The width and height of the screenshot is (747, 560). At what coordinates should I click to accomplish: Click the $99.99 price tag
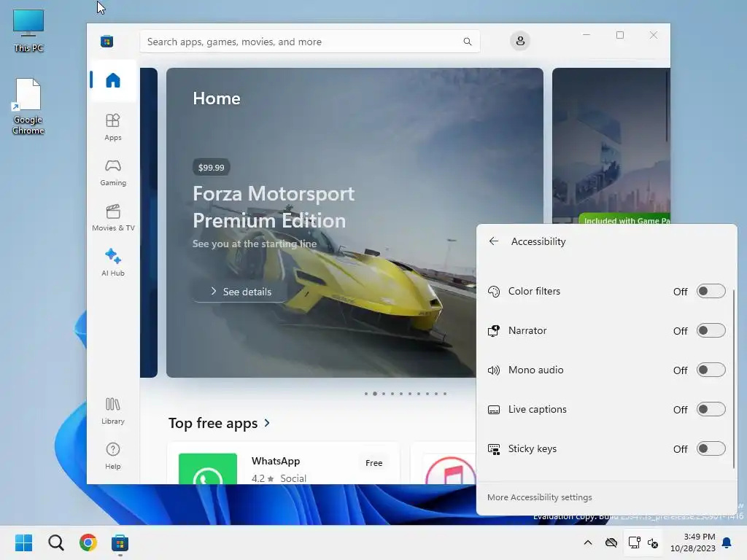click(x=211, y=168)
